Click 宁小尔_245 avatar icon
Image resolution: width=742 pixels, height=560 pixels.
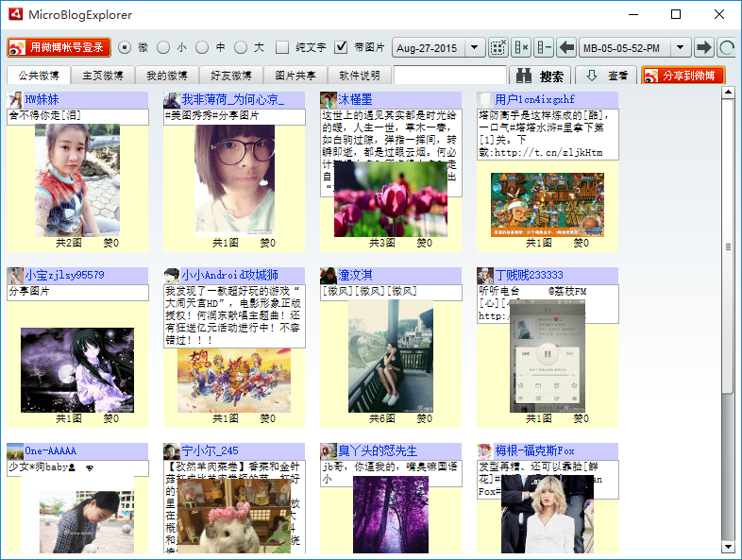point(172,451)
